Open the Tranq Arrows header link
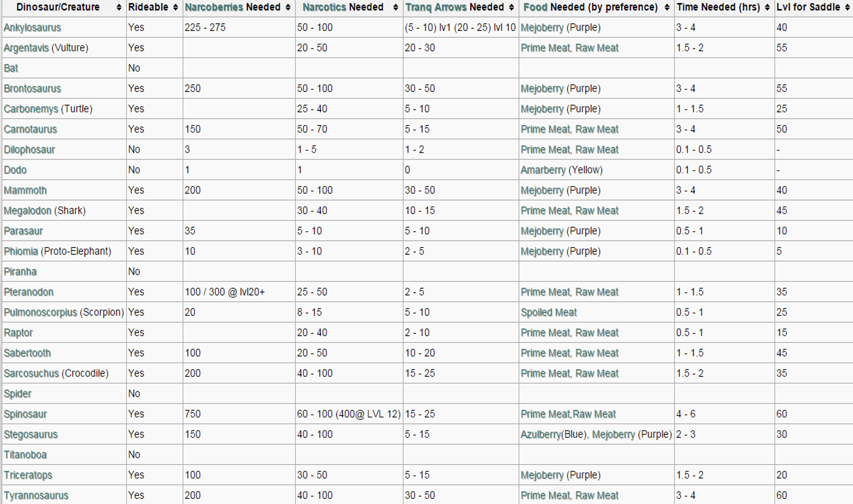Image resolution: width=853 pixels, height=504 pixels. coord(436,8)
